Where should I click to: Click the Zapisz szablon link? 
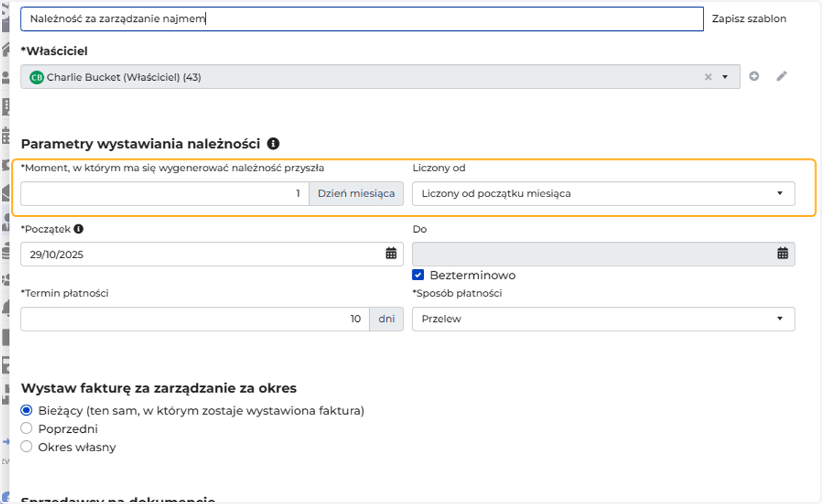tap(749, 19)
